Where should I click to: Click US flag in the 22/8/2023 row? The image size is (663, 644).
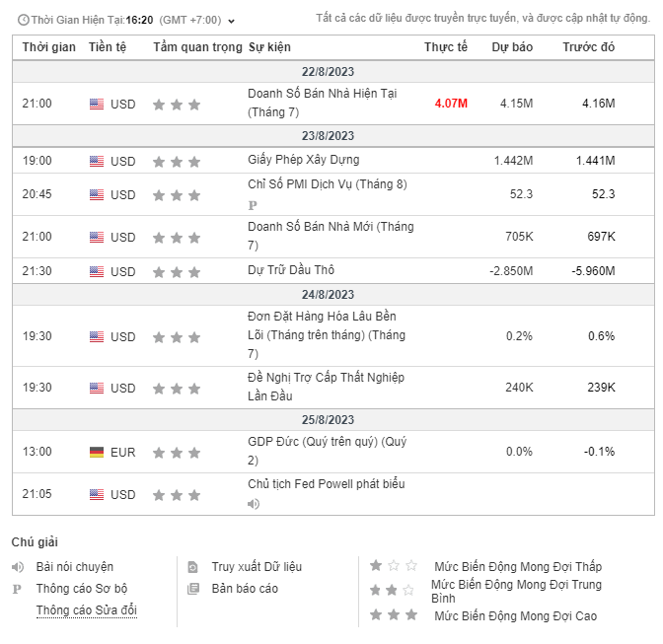tap(97, 105)
